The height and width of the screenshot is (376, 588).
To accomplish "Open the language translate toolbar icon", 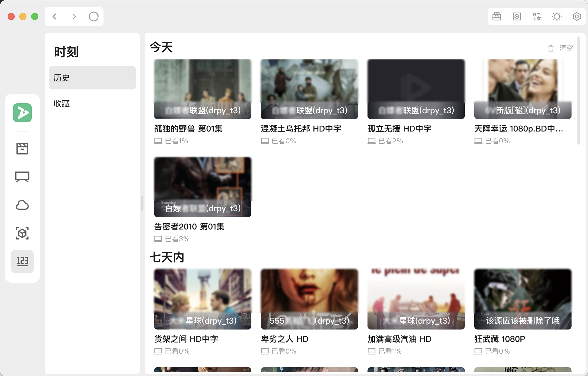I will [537, 16].
